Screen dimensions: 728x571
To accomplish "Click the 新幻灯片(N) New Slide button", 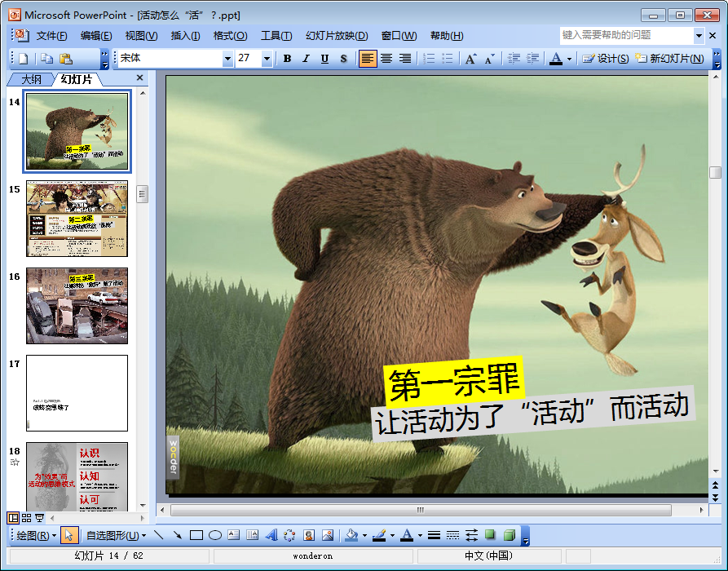I will pyautogui.click(x=669, y=59).
